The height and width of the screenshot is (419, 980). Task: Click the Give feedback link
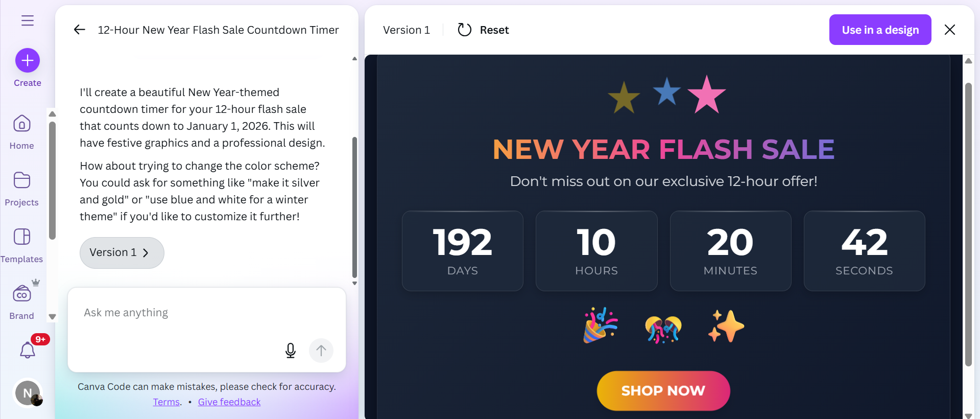(x=229, y=402)
